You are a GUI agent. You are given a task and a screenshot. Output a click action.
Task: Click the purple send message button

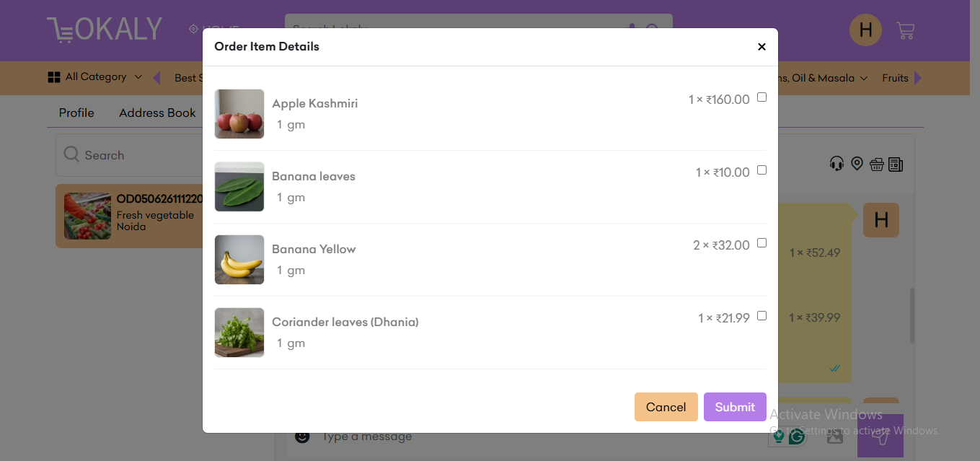[x=880, y=436]
